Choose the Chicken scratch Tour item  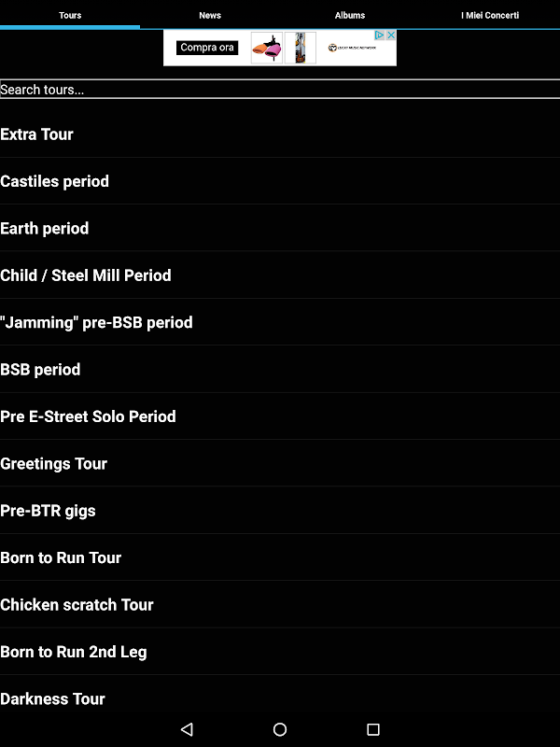pyautogui.click(x=77, y=604)
